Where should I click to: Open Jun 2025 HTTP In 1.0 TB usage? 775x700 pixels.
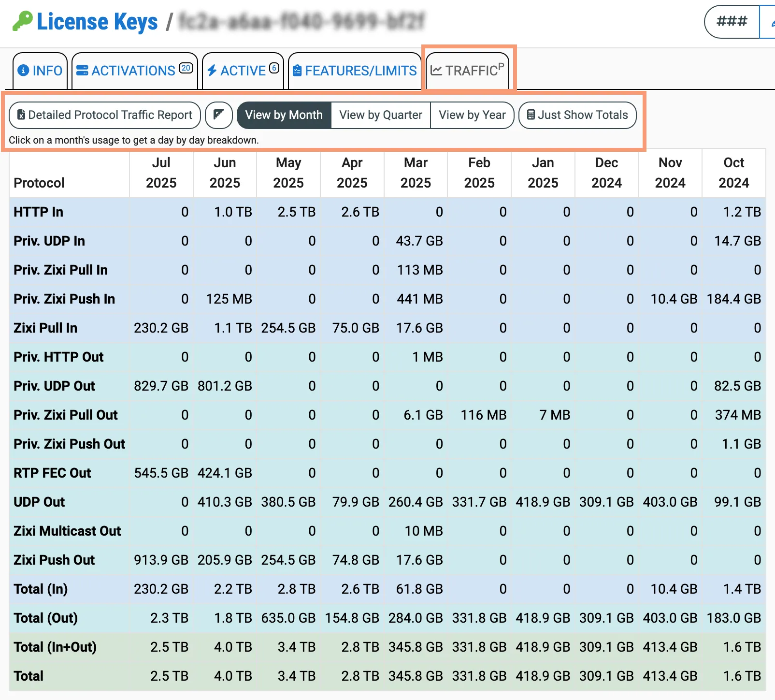click(x=233, y=212)
